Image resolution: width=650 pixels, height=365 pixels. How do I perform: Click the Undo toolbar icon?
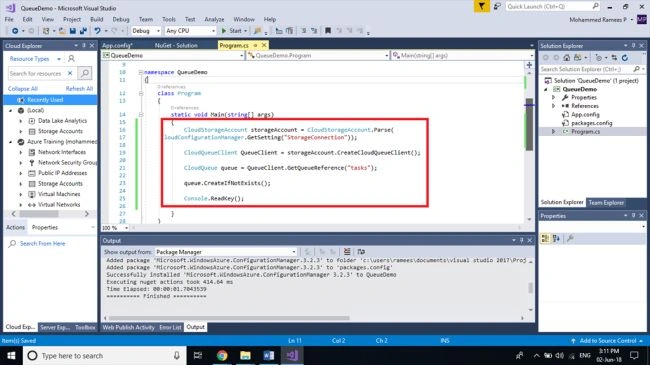(97, 31)
